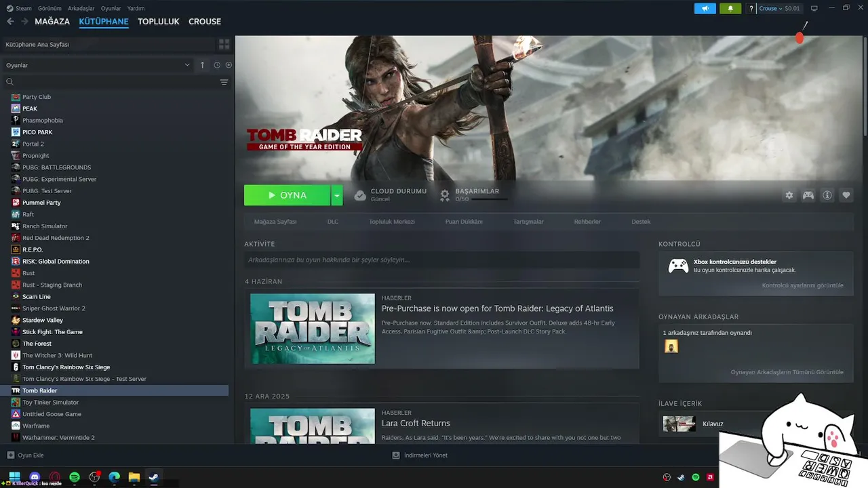
Task: Open the library advanced filter icon
Action: point(224,82)
